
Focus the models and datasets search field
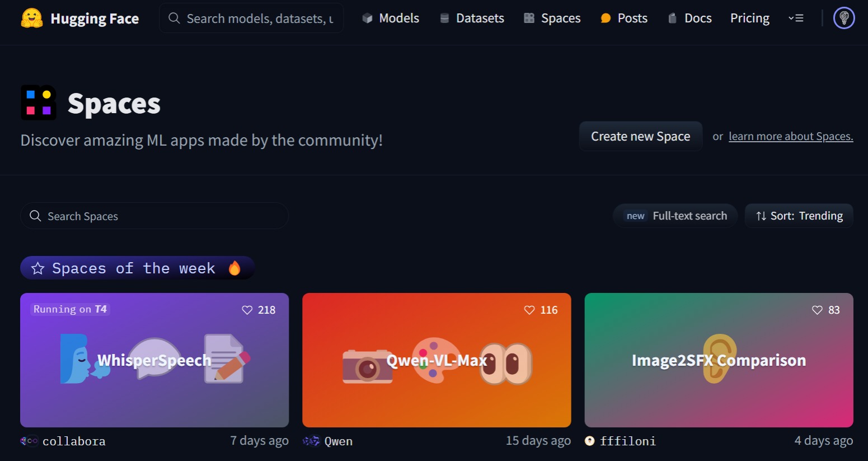(x=251, y=18)
